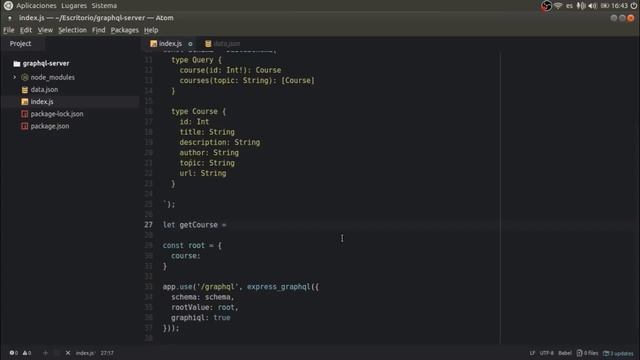
Task: Click the '3 updates' package notice
Action: pos(618,353)
